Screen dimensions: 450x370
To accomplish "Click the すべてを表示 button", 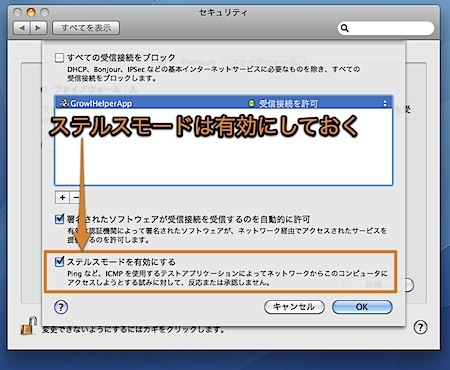I will click(86, 28).
